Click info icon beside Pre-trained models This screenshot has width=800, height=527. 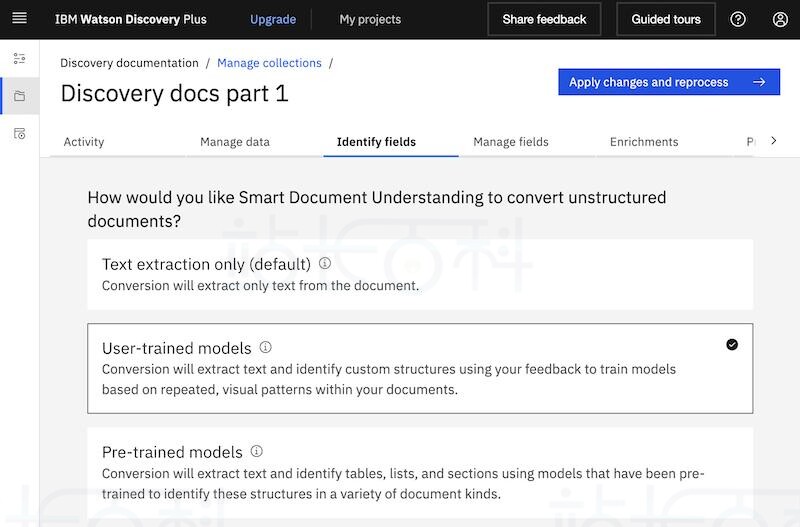coord(257,451)
